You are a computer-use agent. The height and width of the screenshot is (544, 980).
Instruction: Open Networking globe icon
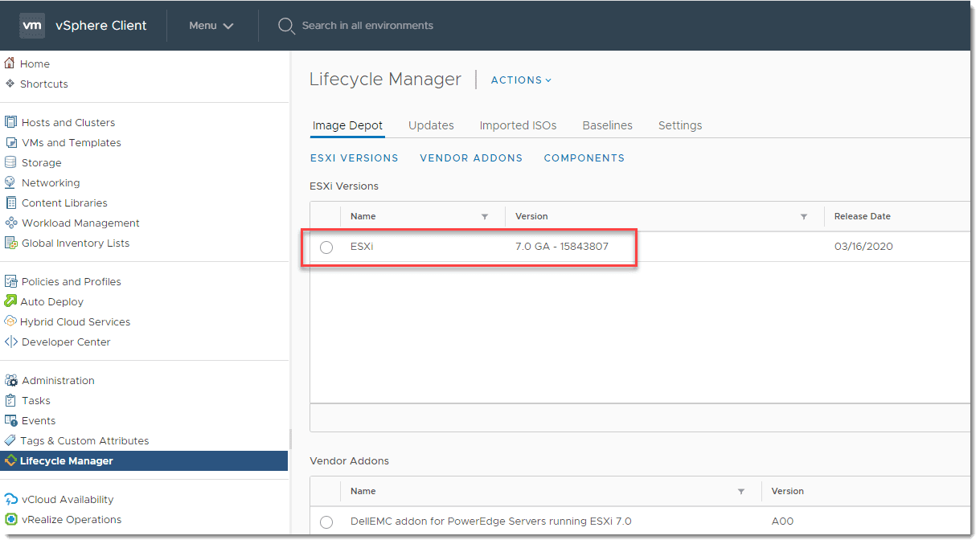point(10,182)
